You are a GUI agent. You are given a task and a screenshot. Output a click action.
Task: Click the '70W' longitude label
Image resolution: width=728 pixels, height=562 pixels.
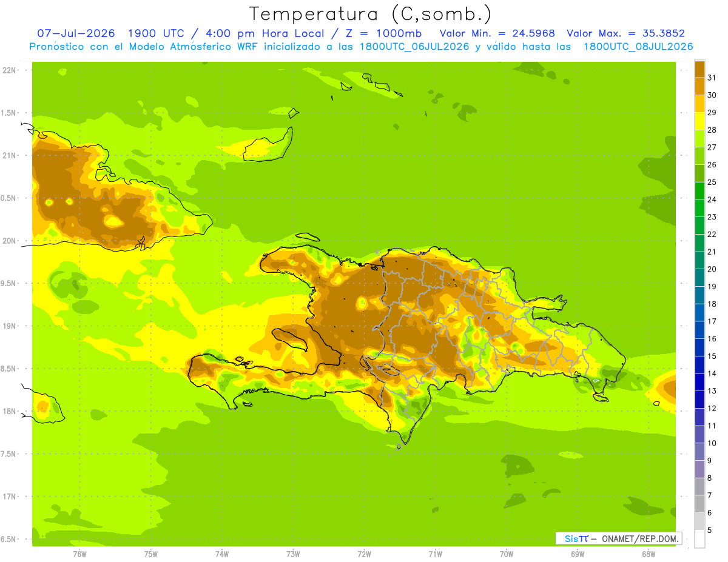point(507,554)
